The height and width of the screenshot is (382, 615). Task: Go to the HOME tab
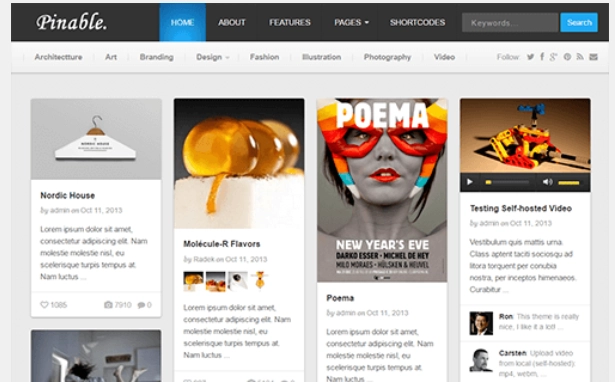tap(182, 22)
